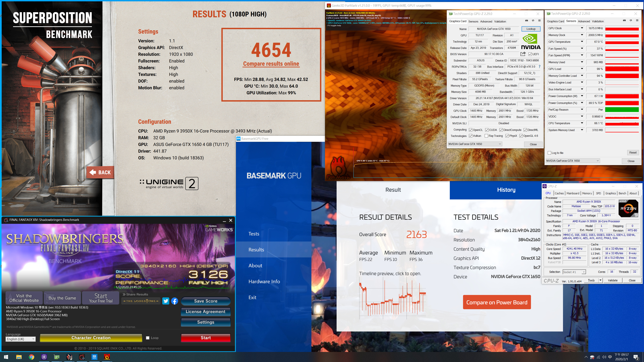Click refresh icon in GPU-Z Sensors window
This screenshot has width=644, height=362.
click(631, 21)
